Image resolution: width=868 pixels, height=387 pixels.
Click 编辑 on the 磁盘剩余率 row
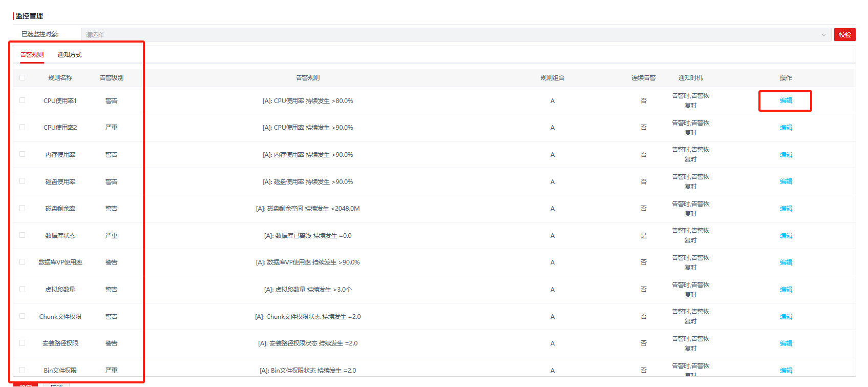(786, 209)
